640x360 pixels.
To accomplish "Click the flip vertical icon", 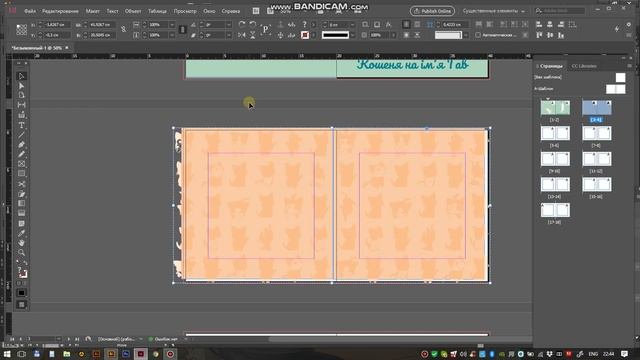I will click(253, 36).
